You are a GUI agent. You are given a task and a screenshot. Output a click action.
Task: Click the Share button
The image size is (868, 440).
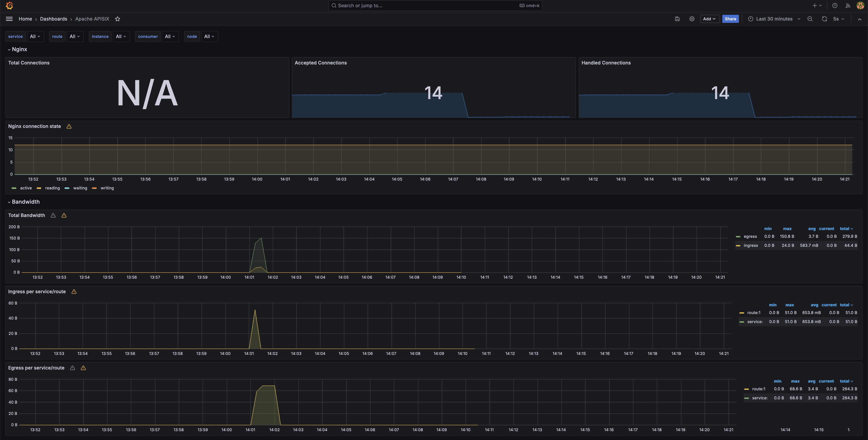(730, 19)
